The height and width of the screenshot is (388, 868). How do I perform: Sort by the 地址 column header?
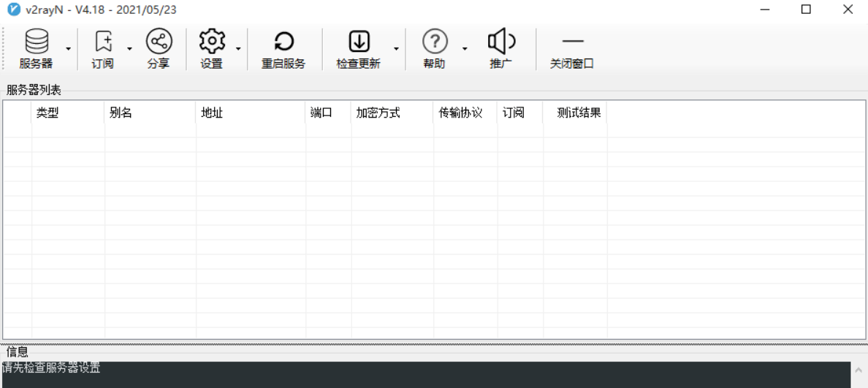click(251, 113)
